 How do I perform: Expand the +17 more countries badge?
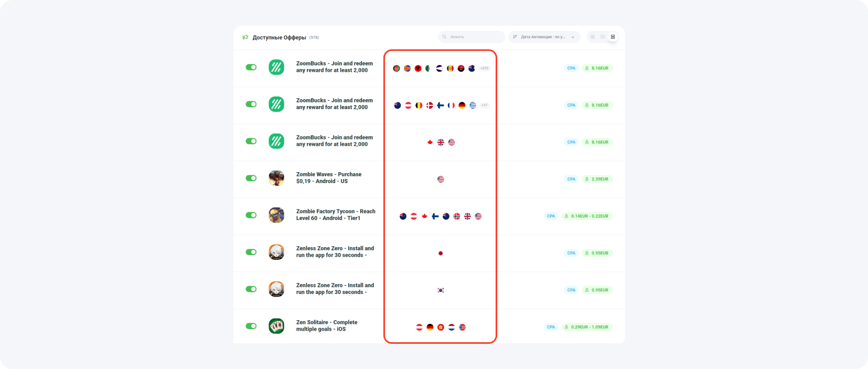[484, 105]
